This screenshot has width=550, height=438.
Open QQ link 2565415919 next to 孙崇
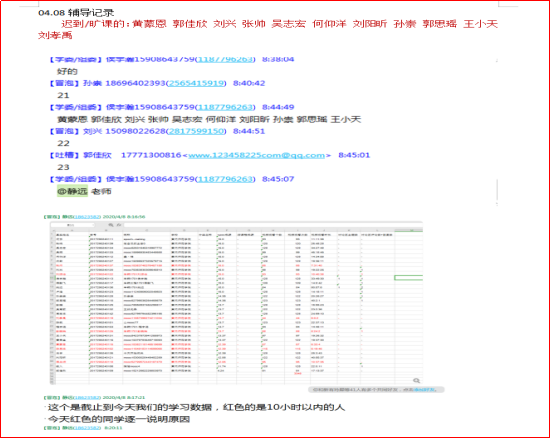click(x=196, y=83)
